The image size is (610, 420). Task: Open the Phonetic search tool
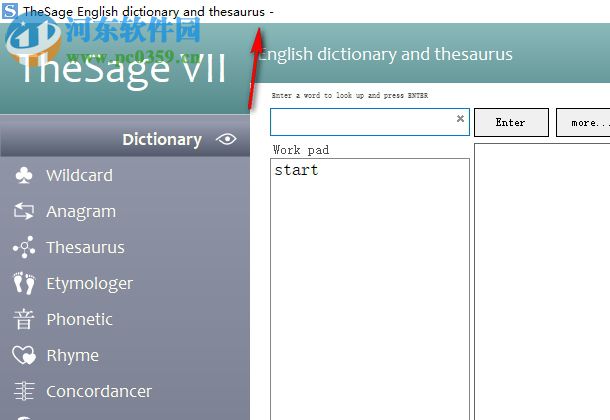tap(79, 319)
